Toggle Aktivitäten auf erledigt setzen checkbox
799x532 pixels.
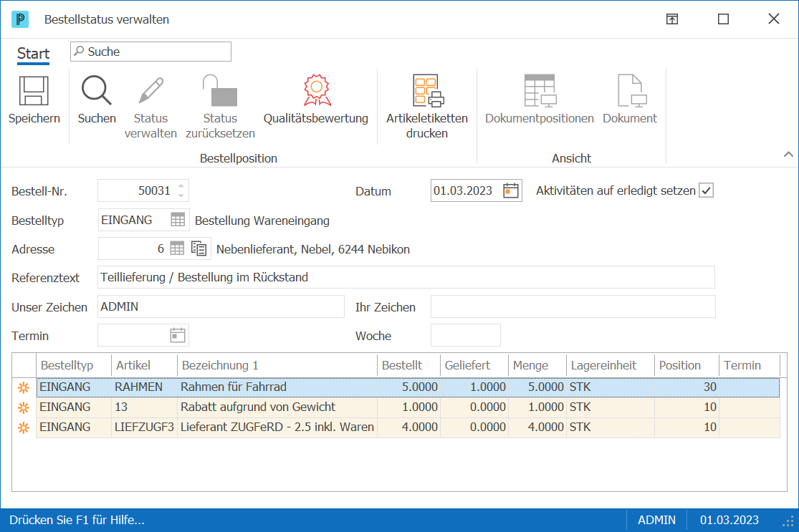click(x=706, y=191)
